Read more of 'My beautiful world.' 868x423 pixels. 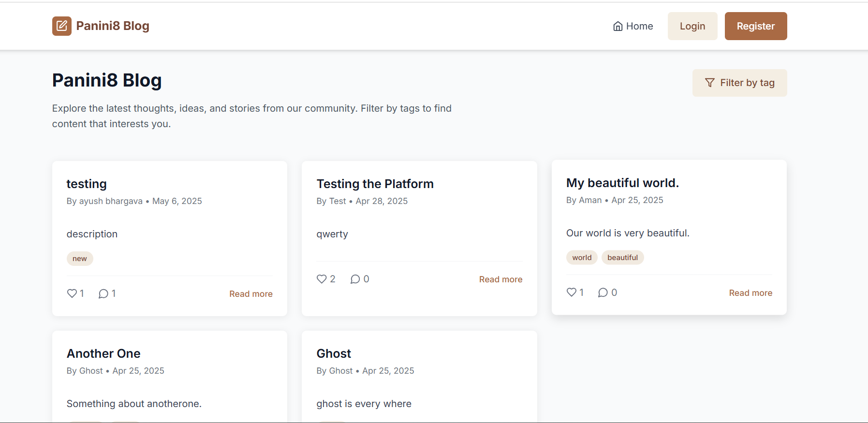coord(750,293)
